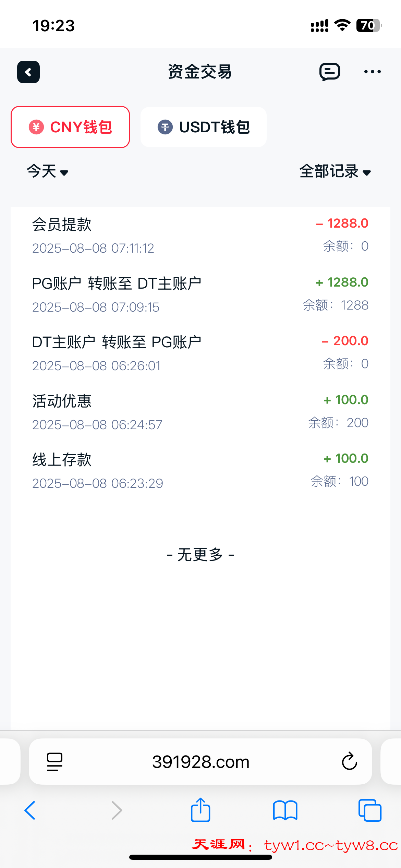Open Safari bookmarks book icon
The height and width of the screenshot is (868, 401).
click(x=285, y=810)
